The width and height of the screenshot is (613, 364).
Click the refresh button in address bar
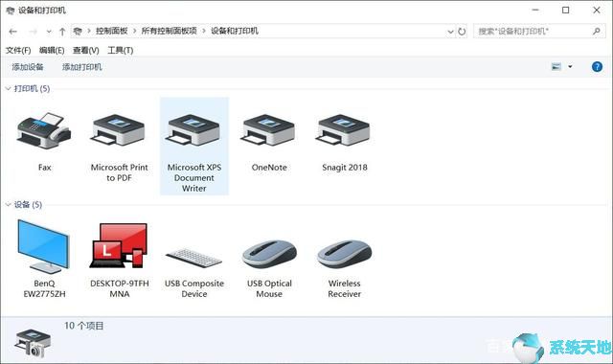point(462,32)
